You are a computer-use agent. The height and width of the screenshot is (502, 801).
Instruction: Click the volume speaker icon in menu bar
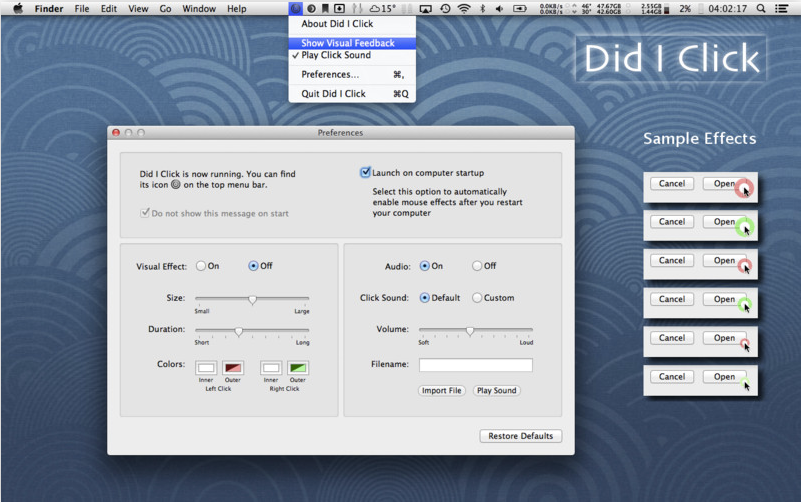(499, 9)
